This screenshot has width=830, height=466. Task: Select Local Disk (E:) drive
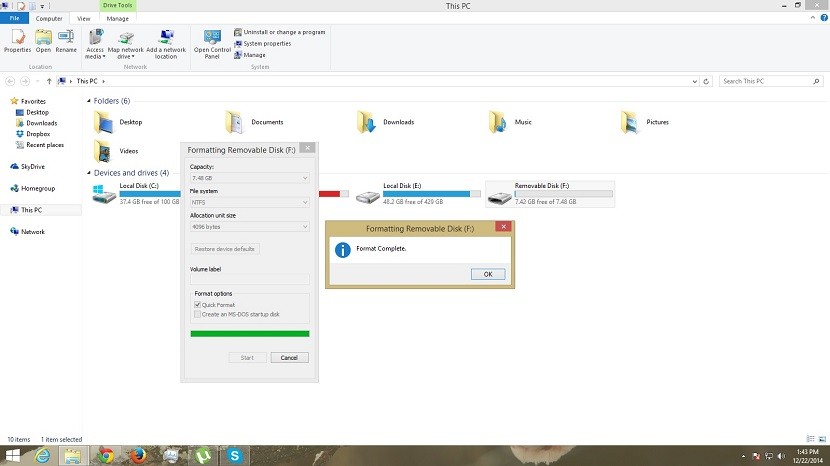click(x=418, y=194)
